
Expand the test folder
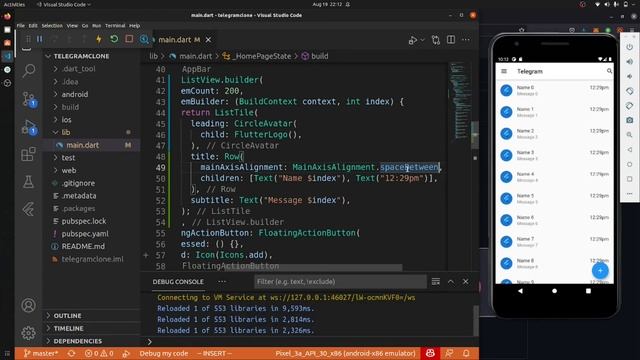pos(68,158)
